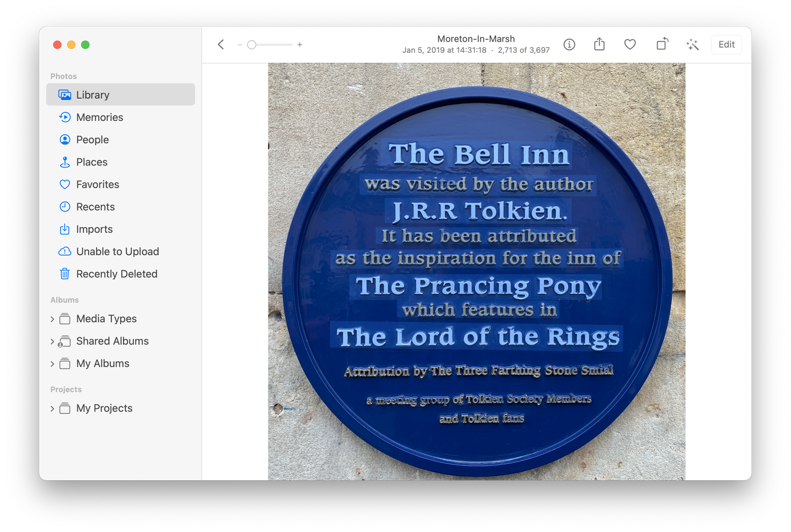
Task: Click the People label
Action: (x=93, y=140)
